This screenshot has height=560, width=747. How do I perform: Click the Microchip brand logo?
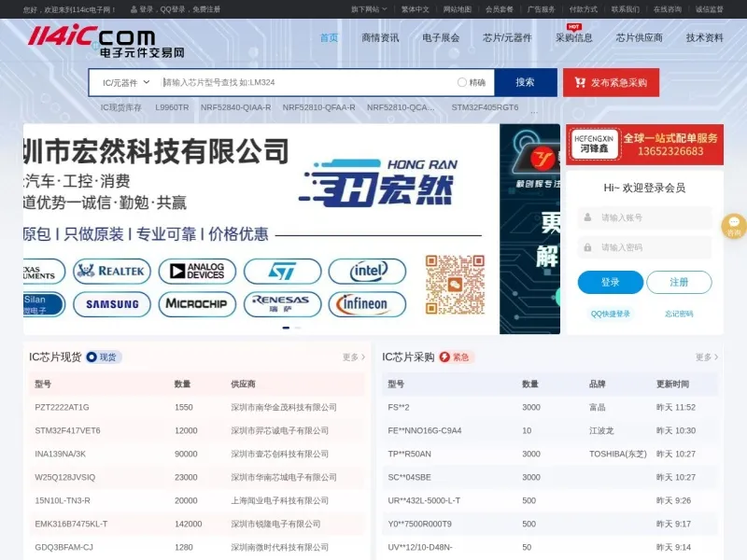197,304
